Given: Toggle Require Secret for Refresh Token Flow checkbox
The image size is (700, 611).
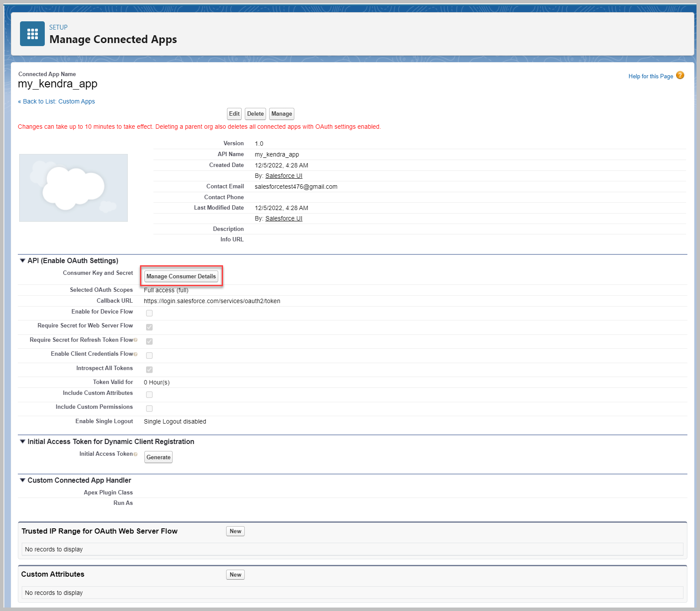Looking at the screenshot, I should click(x=149, y=341).
